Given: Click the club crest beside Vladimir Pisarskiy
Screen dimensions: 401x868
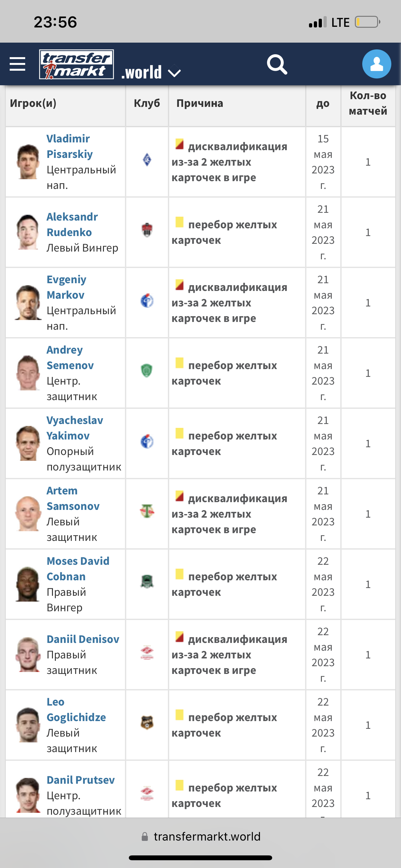Looking at the screenshot, I should (147, 160).
